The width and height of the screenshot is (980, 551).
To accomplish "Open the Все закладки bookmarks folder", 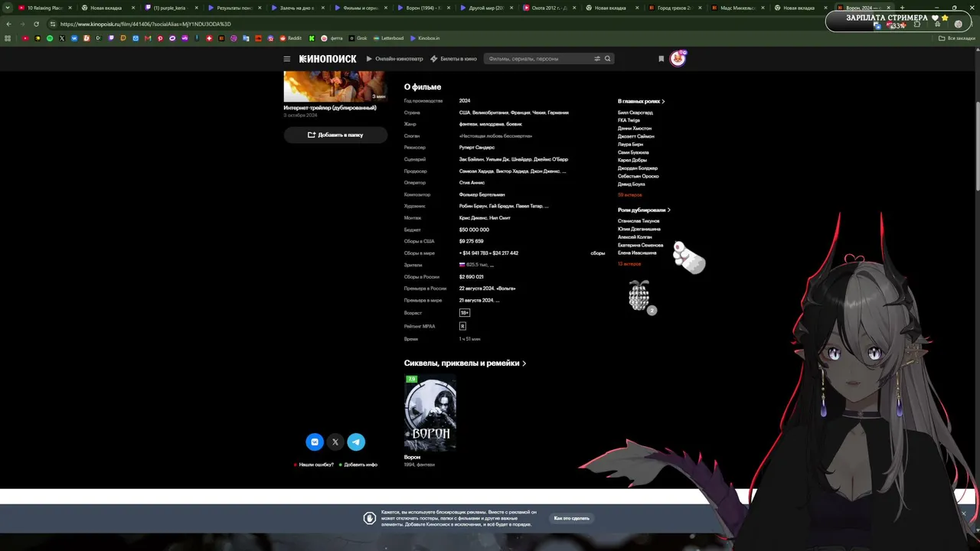I will point(957,38).
